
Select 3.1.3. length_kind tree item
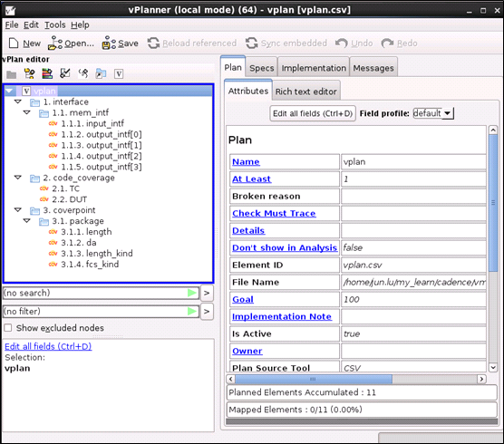[x=96, y=254]
